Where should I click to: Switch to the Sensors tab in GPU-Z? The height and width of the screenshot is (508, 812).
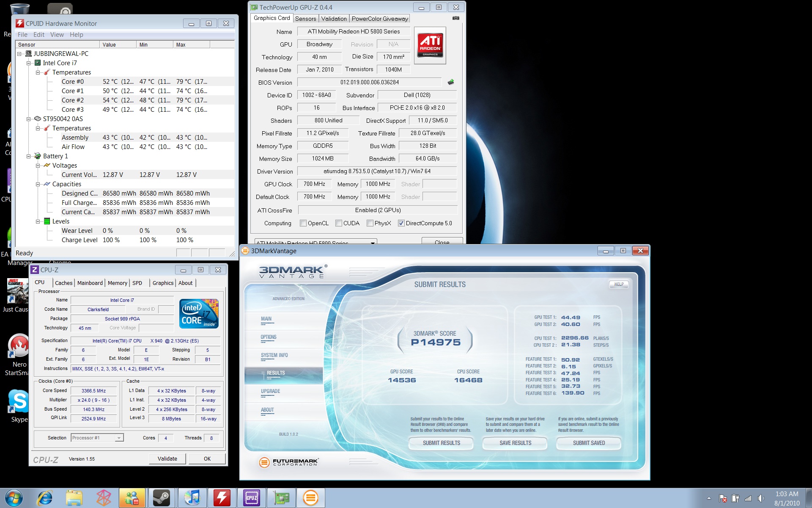click(x=305, y=19)
